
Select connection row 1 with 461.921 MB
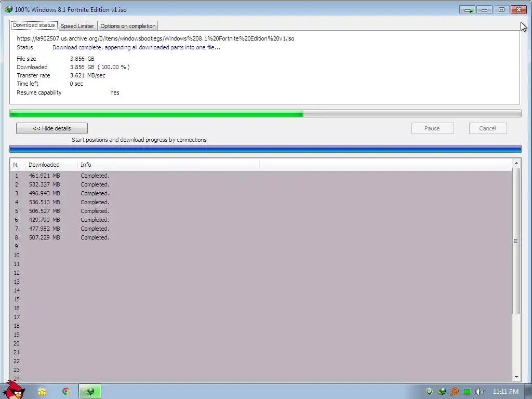261,176
